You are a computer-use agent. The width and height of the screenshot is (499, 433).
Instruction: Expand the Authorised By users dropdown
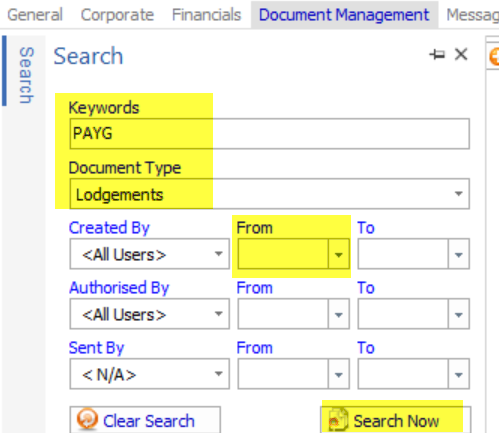pos(219,314)
